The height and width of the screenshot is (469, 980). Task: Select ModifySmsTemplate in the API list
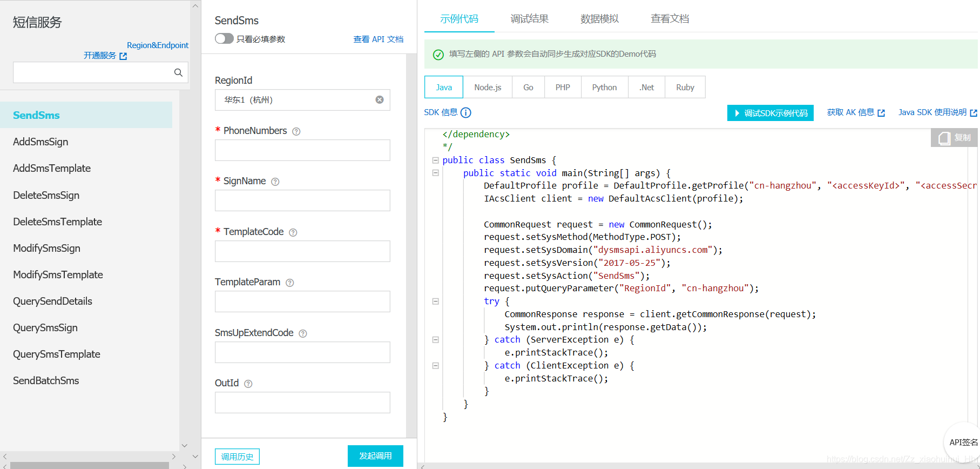58,274
